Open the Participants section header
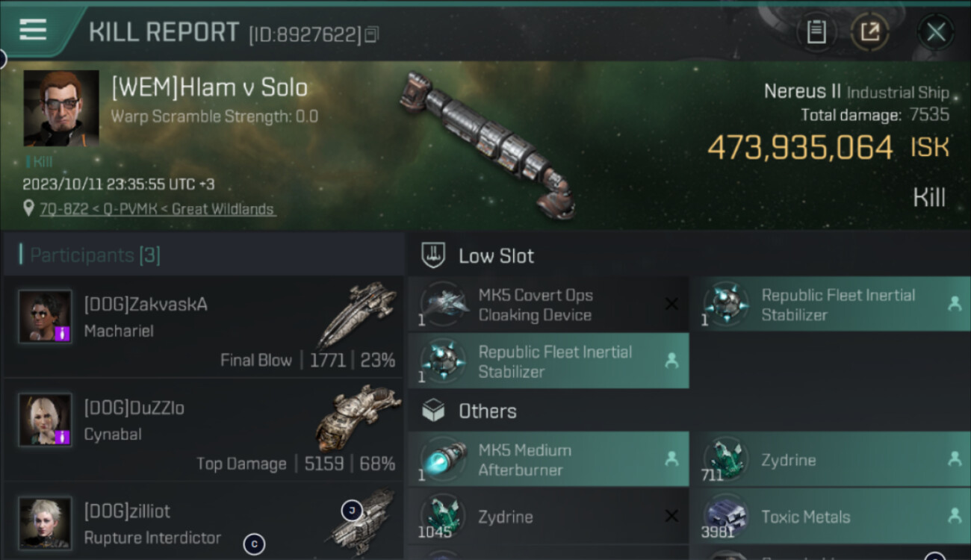The width and height of the screenshot is (971, 560). pyautogui.click(x=94, y=255)
